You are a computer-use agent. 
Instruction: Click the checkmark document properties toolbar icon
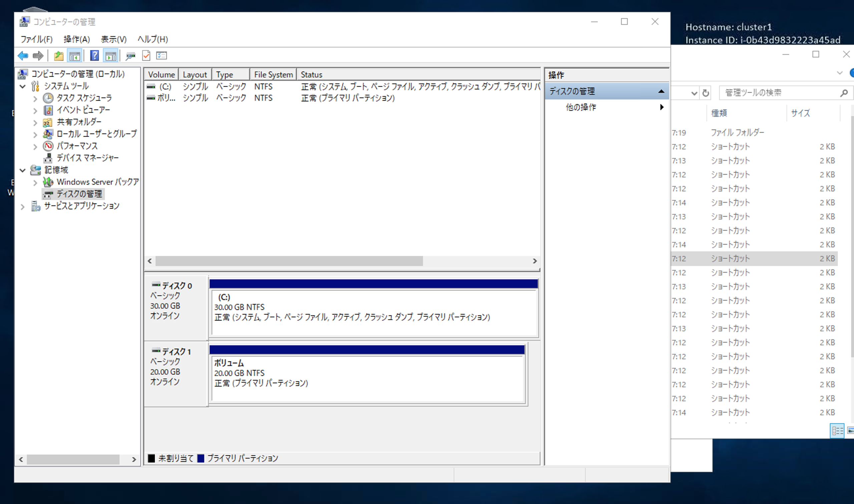coord(146,55)
